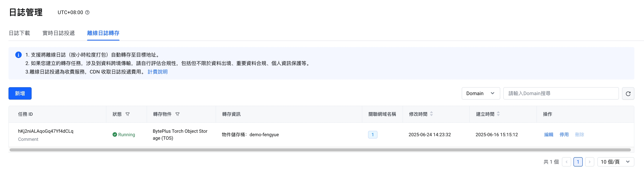Open the 10 個/頁 page size dropdown
The width and height of the screenshot is (644, 169).
pos(615,162)
